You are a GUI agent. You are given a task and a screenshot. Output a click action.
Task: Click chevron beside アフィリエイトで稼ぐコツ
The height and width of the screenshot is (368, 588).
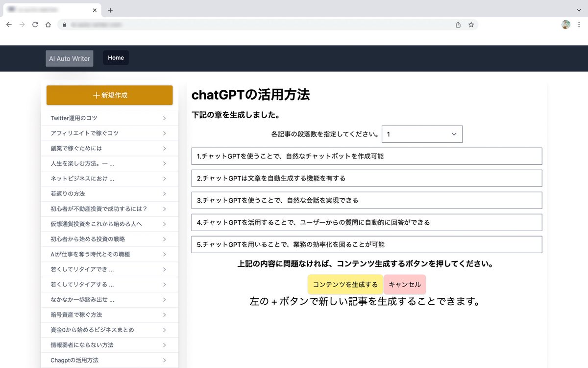[164, 133]
